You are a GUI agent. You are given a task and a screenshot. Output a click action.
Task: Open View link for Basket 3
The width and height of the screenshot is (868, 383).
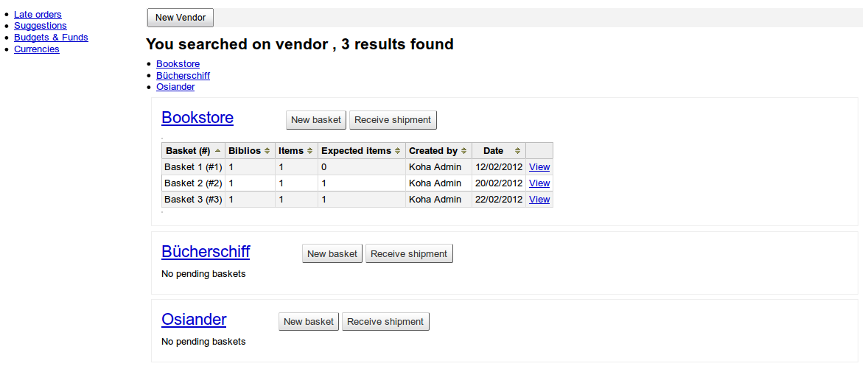coord(539,200)
